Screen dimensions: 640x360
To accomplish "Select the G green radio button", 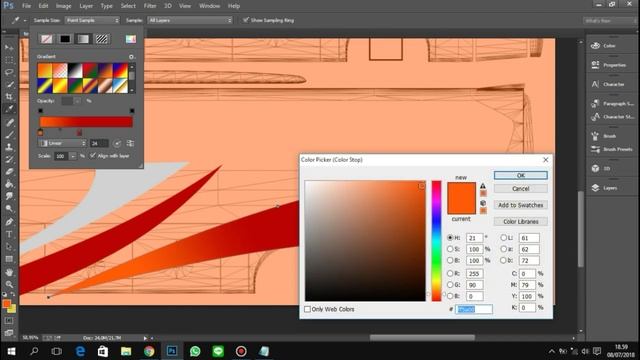I will 450,285.
